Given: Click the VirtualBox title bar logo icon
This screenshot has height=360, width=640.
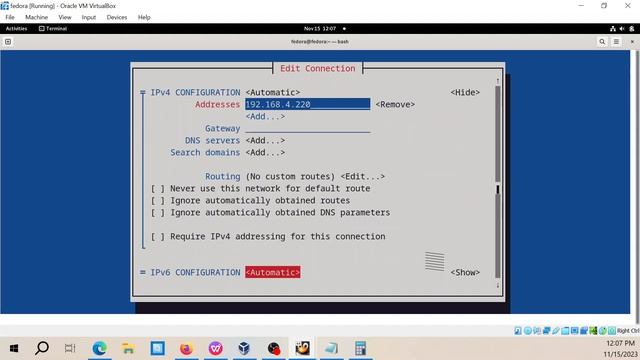Looking at the screenshot, I should pyautogui.click(x=4, y=6).
